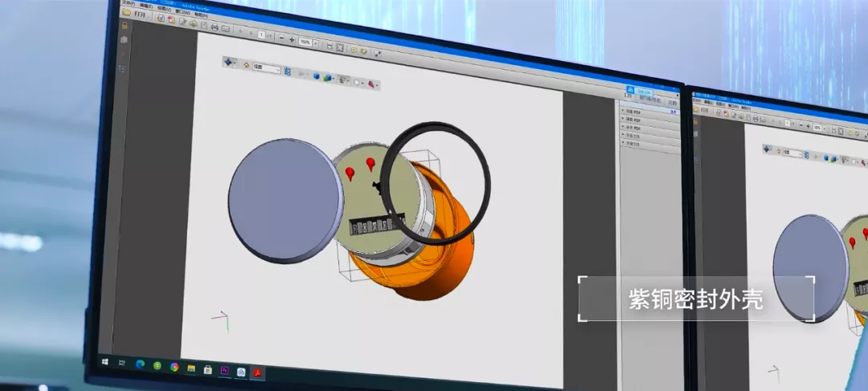Toggle the 3D model tree icon
Viewport: 868px width, 391px height.
pos(288,71)
